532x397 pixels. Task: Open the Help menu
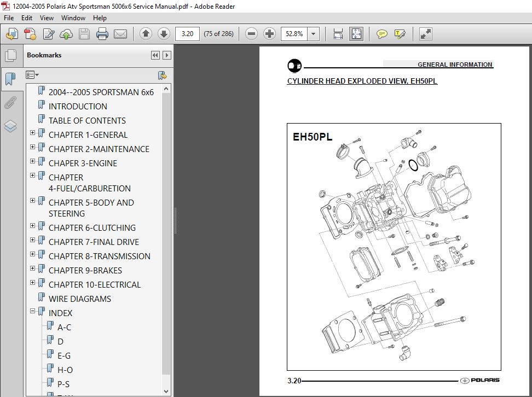pos(100,18)
